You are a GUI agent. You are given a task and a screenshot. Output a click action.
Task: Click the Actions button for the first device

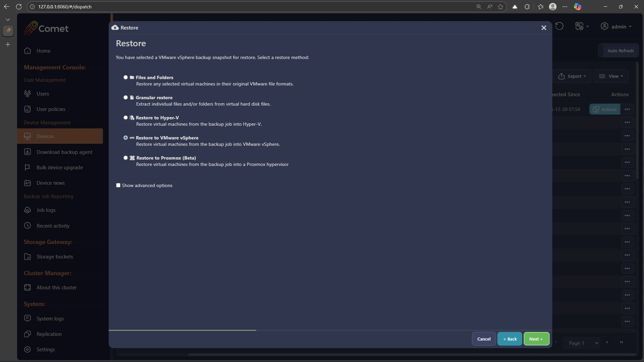pos(605,109)
